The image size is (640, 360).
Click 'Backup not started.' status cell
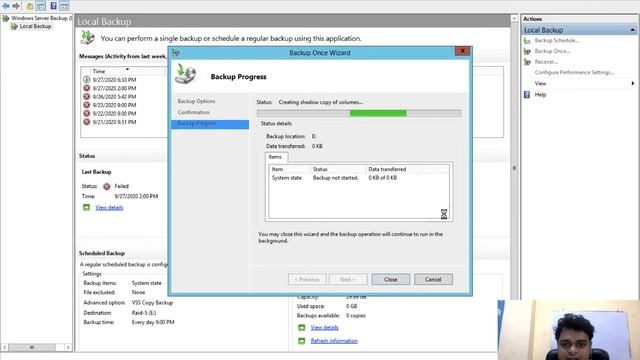(x=335, y=178)
